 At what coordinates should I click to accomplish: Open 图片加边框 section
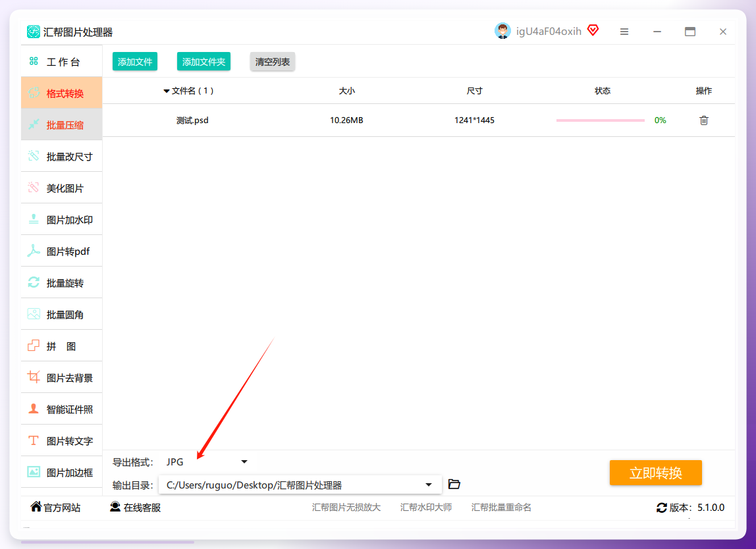coord(62,473)
